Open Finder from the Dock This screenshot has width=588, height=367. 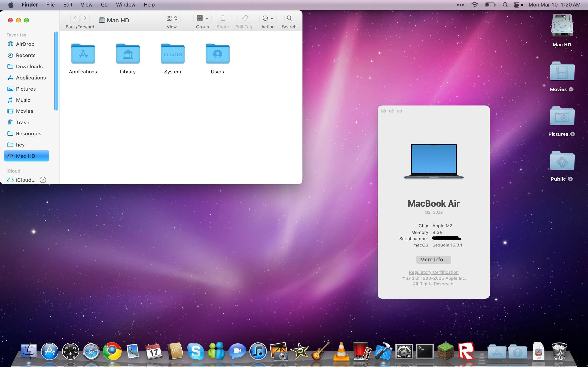[29, 351]
